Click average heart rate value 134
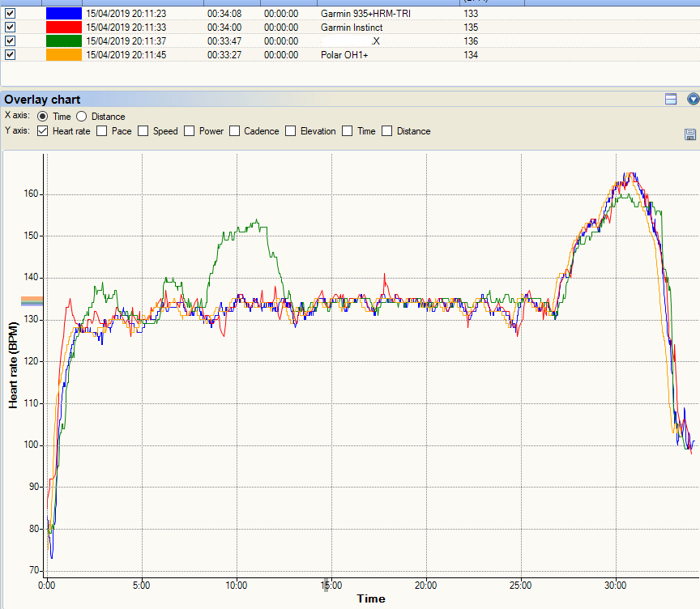This screenshot has width=700, height=609. [x=471, y=55]
